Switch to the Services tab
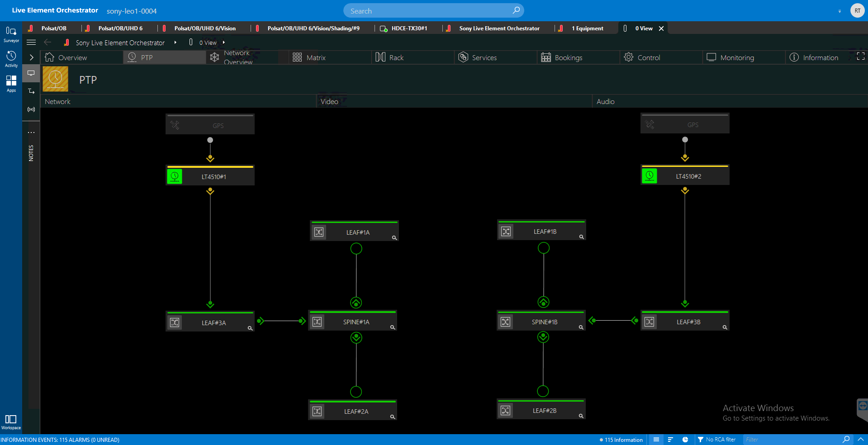 pos(495,57)
